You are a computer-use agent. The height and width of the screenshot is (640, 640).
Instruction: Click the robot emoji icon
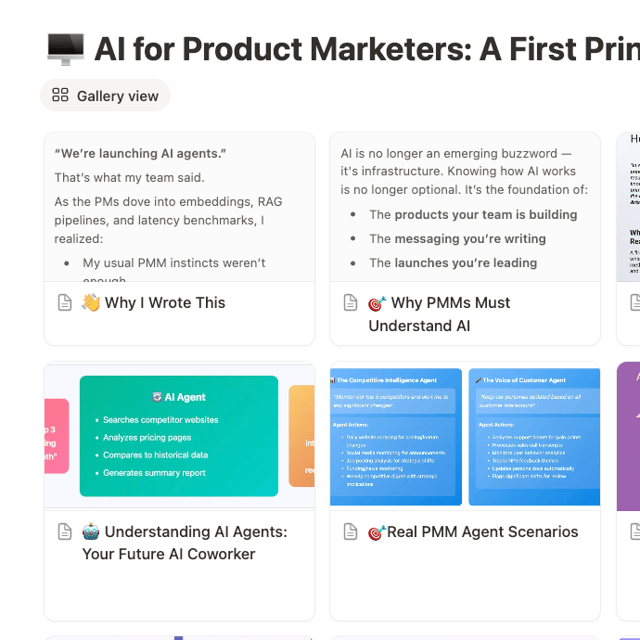click(91, 531)
